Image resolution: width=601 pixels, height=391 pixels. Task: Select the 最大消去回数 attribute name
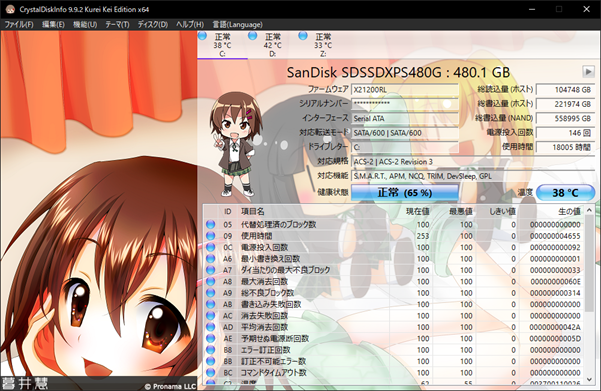(x=264, y=281)
